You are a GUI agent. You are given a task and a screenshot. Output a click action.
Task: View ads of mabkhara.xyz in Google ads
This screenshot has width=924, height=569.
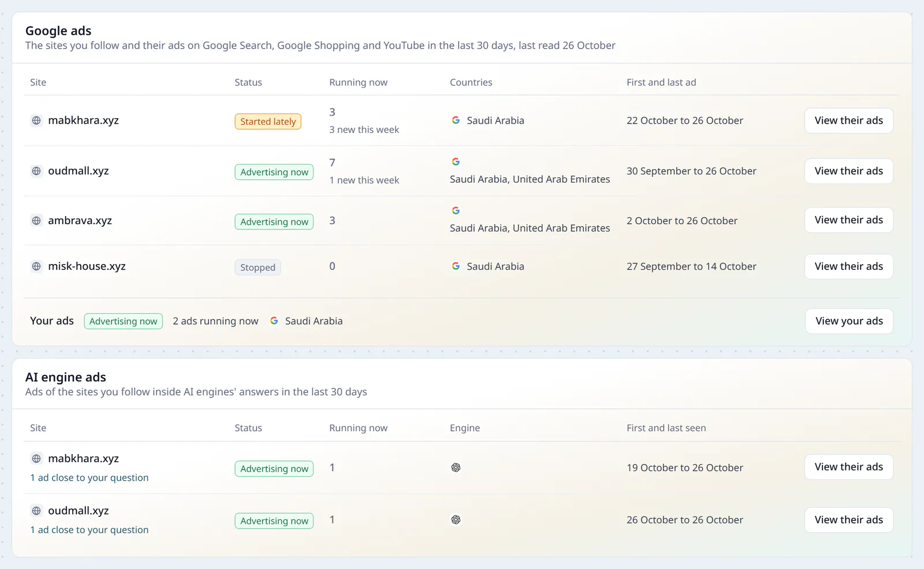(849, 121)
